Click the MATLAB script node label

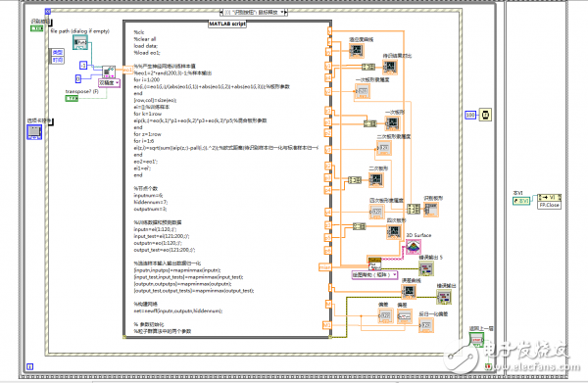click(227, 24)
